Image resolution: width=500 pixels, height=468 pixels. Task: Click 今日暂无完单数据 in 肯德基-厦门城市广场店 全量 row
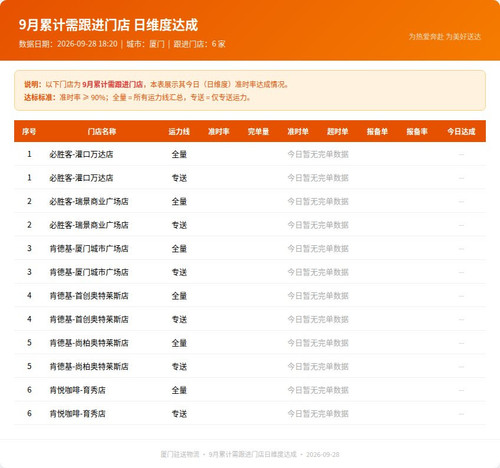318,249
